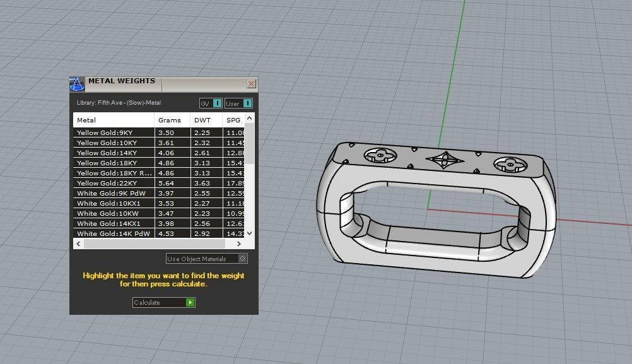
Task: Select the Yellow Gold:9KY row
Action: [x=159, y=132]
